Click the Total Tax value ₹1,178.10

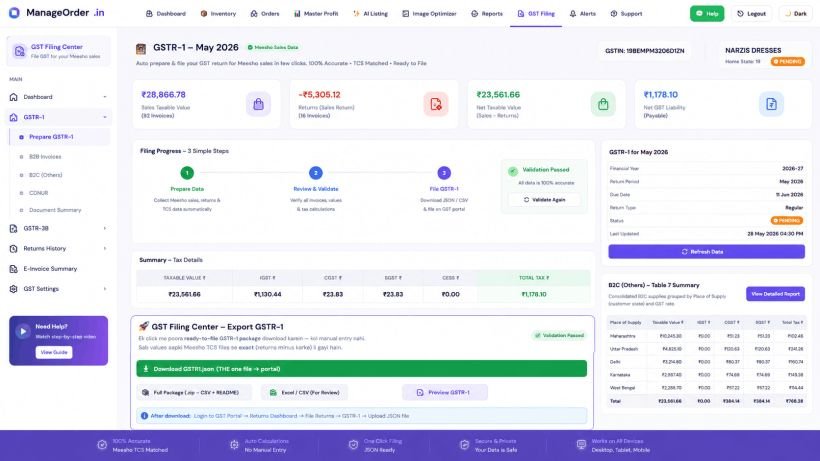534,294
